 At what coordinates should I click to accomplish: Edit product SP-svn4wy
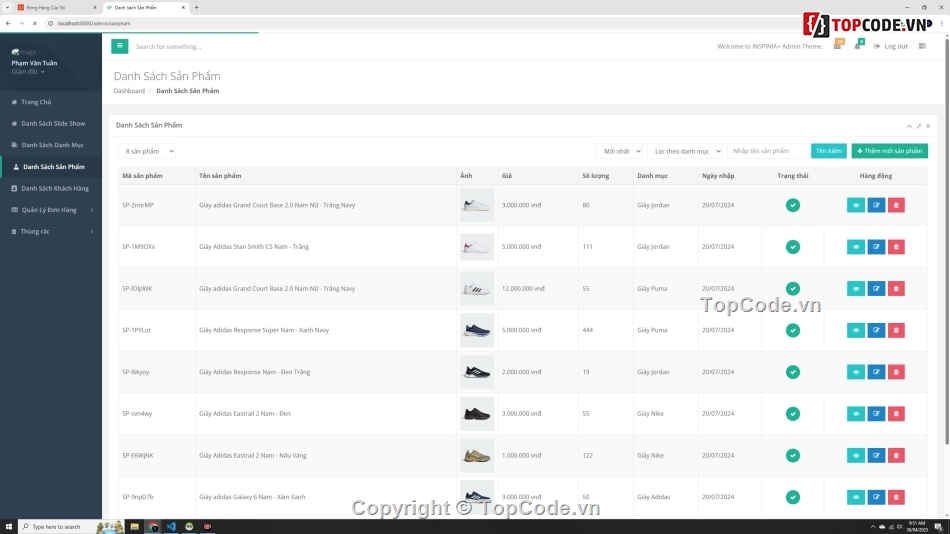click(x=876, y=413)
